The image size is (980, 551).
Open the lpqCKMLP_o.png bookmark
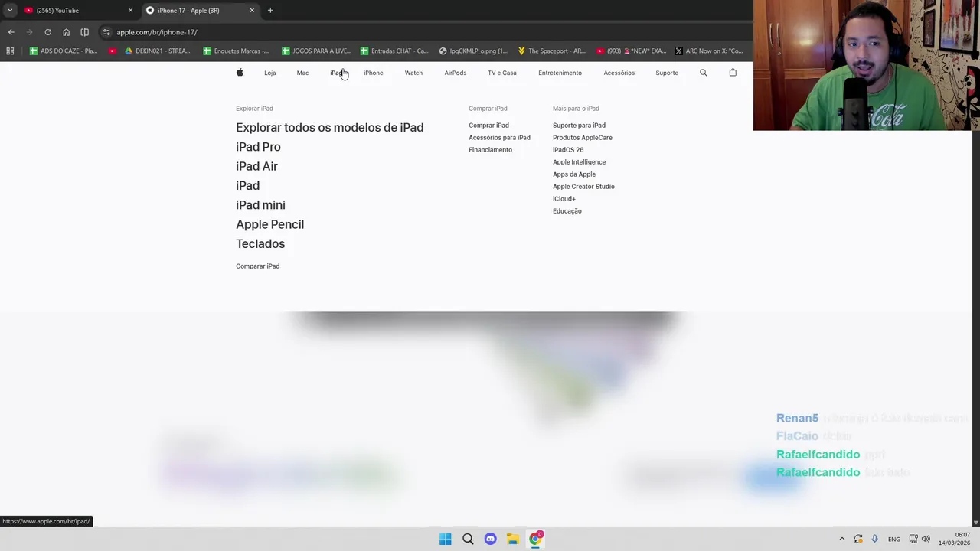click(473, 51)
